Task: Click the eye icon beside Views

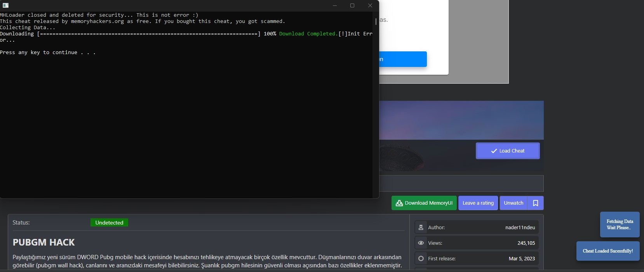Action: point(421,243)
